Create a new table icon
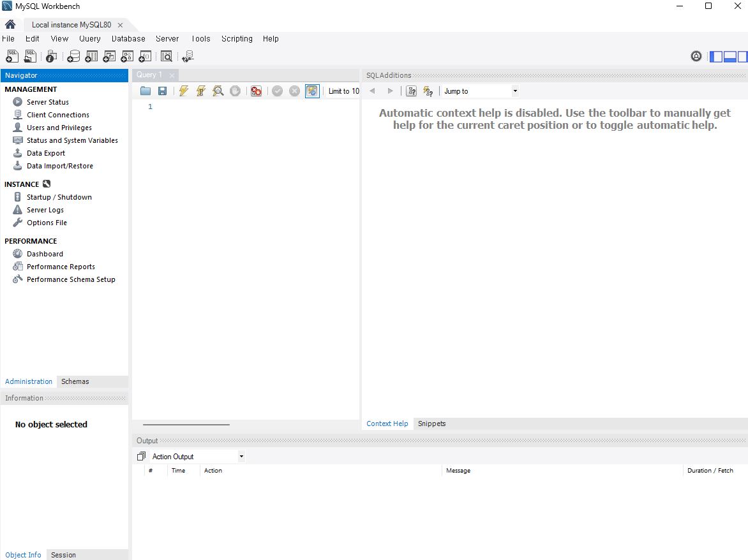The height and width of the screenshot is (560, 748). [91, 56]
